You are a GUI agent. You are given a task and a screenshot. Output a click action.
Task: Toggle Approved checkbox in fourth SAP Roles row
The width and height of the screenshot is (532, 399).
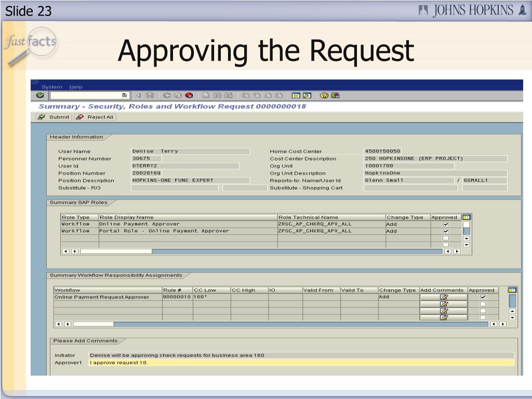(x=446, y=244)
